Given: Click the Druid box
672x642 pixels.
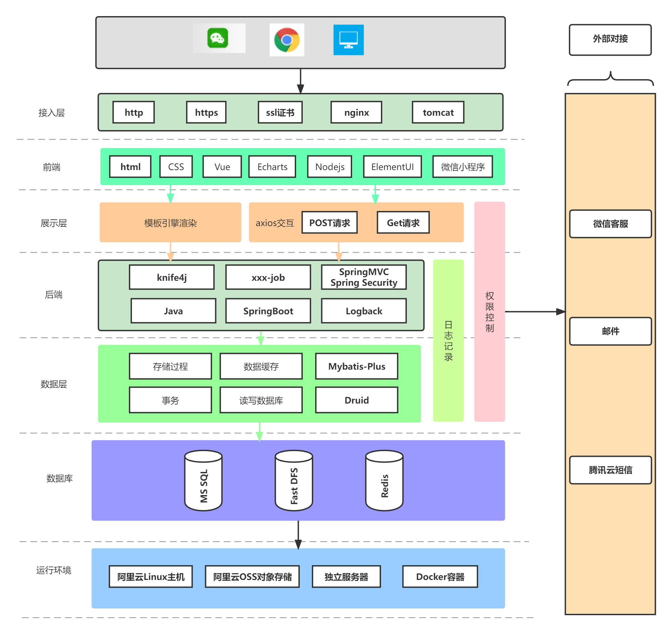Looking at the screenshot, I should (x=356, y=400).
